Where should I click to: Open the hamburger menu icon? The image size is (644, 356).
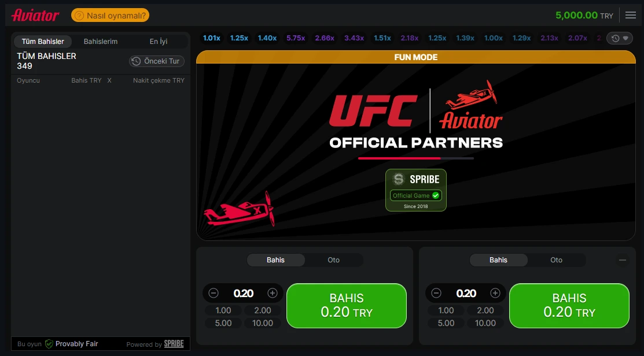point(631,15)
